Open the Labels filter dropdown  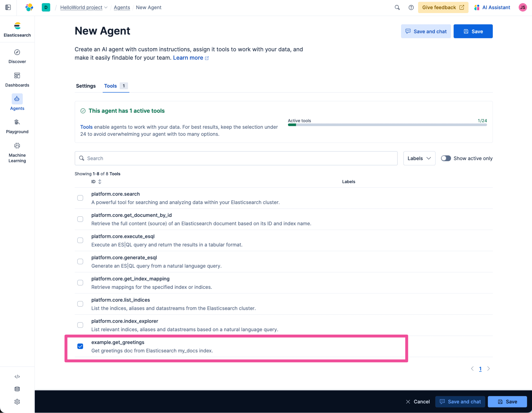coord(419,158)
